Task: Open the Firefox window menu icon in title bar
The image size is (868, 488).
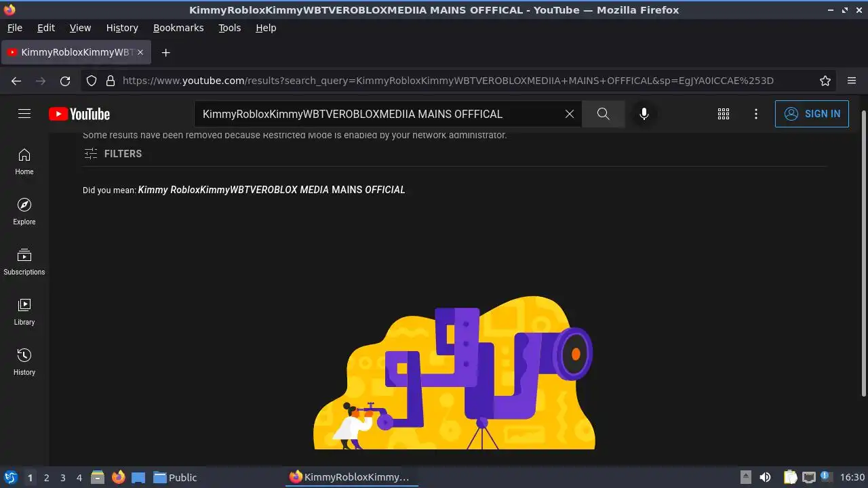Action: 9,9
